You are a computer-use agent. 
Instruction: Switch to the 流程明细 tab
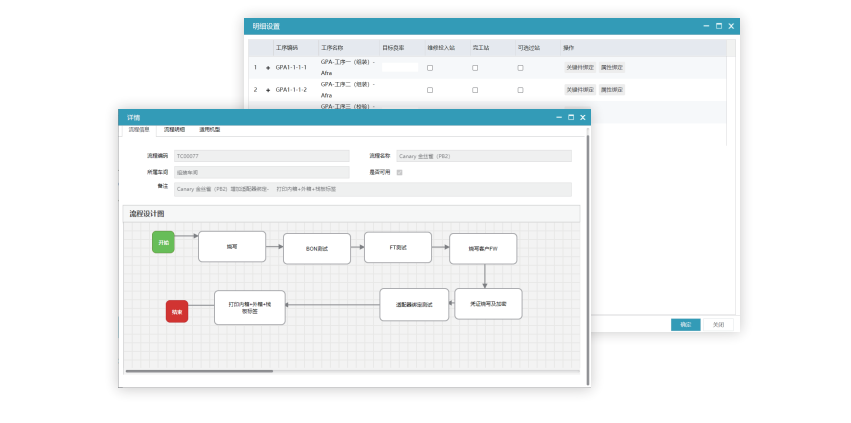coord(174,130)
